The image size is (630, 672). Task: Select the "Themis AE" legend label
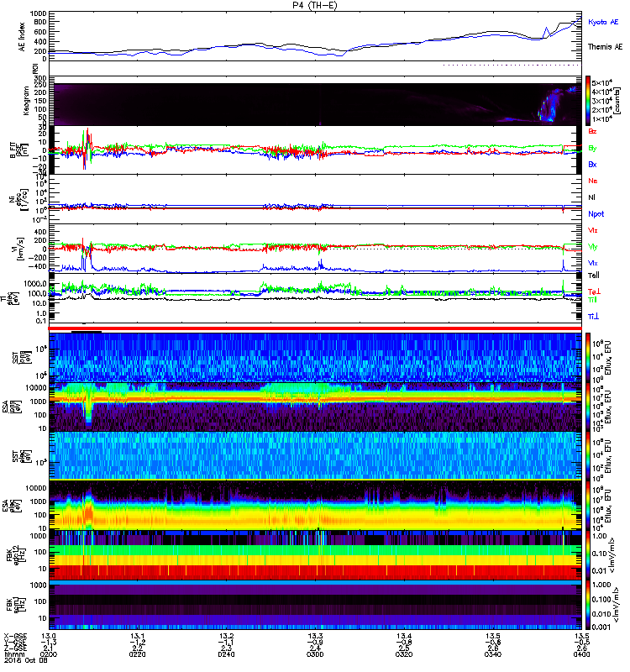(x=605, y=47)
